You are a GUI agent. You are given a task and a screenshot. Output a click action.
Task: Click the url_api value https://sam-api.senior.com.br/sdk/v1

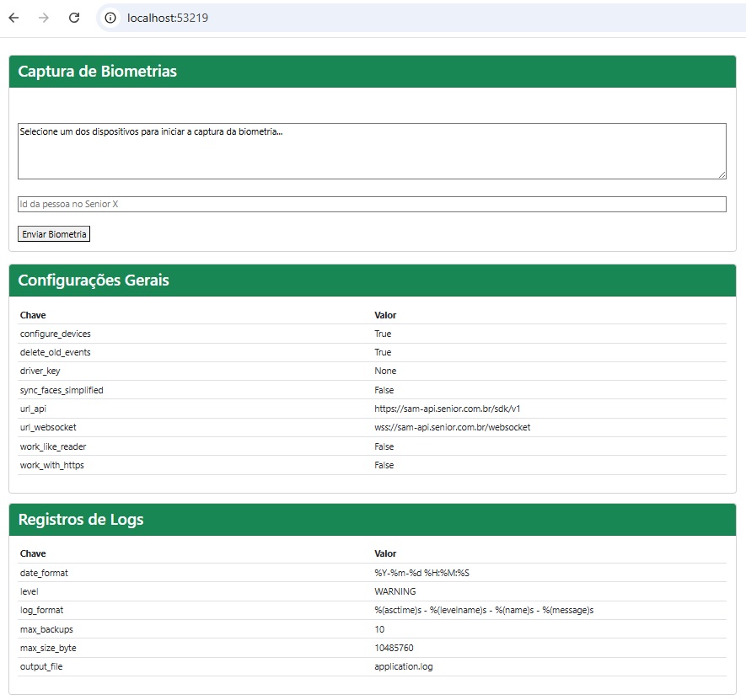(x=448, y=409)
